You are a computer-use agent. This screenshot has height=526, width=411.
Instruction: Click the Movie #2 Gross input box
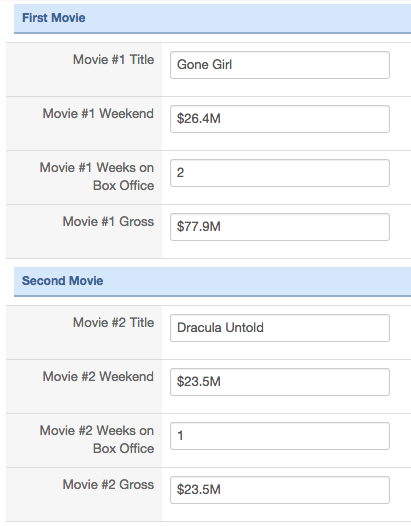coord(280,490)
